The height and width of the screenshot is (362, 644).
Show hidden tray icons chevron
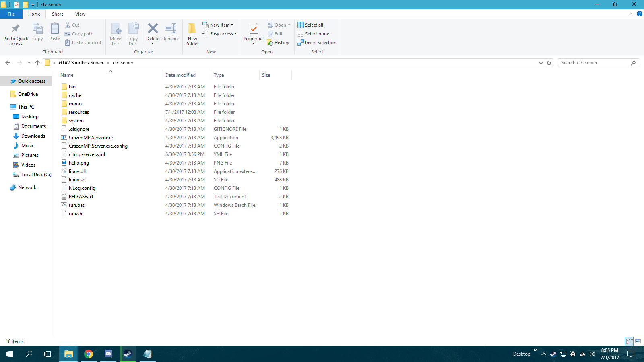(543, 354)
